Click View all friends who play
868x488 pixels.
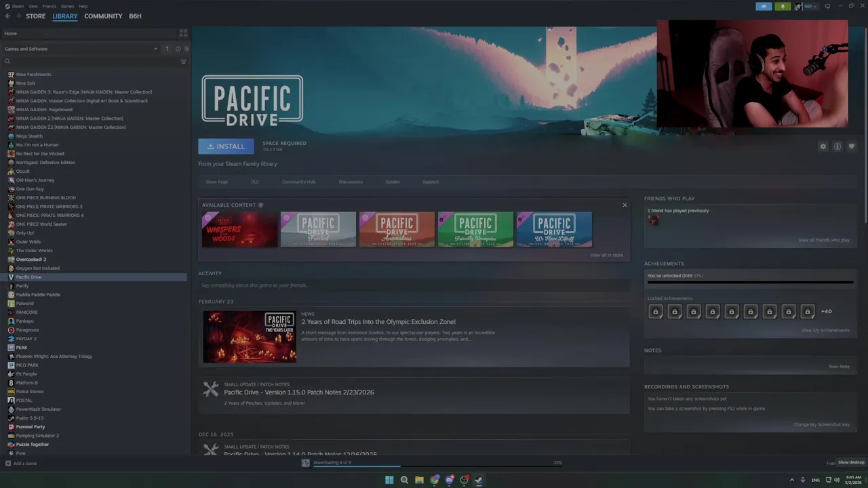[x=824, y=240]
